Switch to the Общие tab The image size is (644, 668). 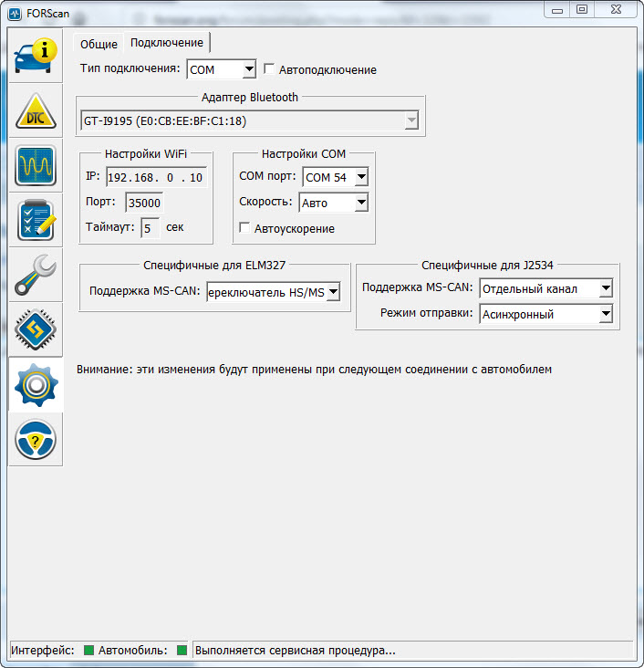(99, 44)
